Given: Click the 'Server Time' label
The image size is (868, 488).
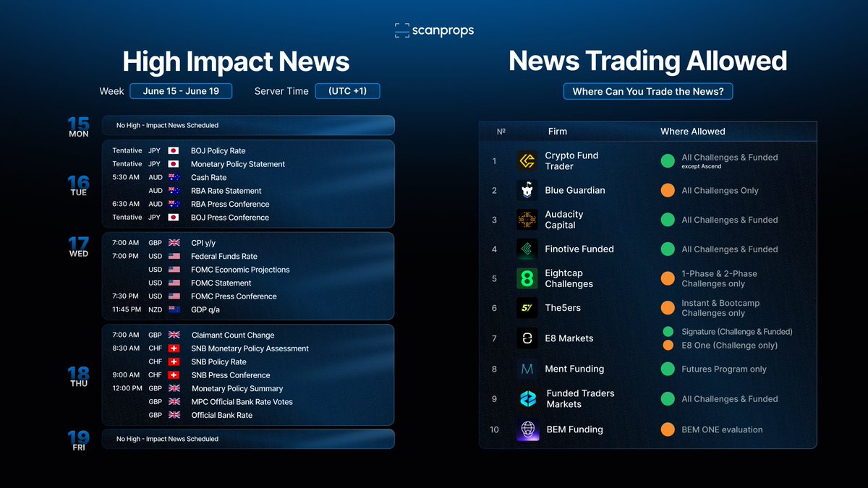Looking at the screenshot, I should (x=281, y=91).
